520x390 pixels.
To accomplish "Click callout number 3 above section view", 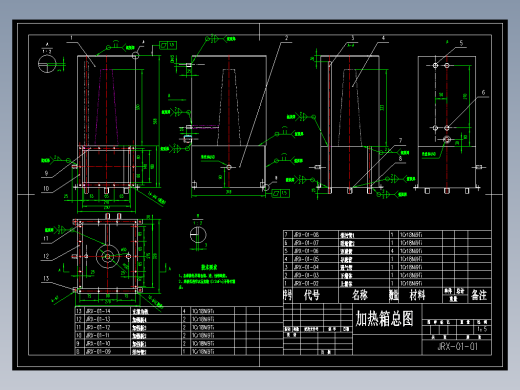I will pyautogui.click(x=352, y=38).
